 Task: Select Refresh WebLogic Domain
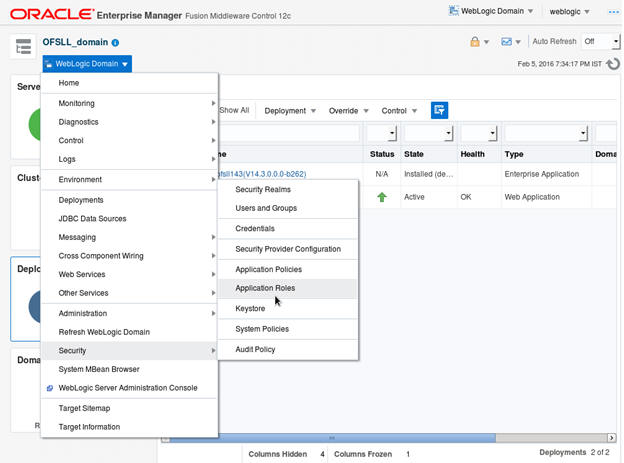point(129,332)
